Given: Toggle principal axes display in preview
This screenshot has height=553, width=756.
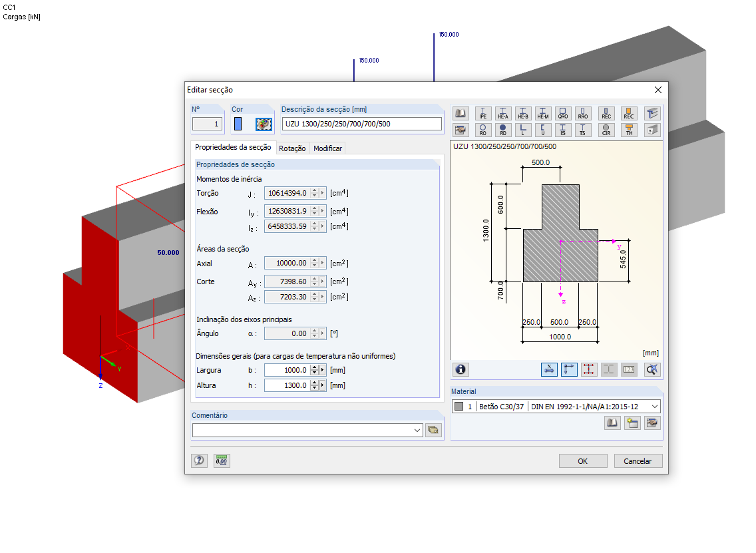Looking at the screenshot, I should [x=569, y=369].
